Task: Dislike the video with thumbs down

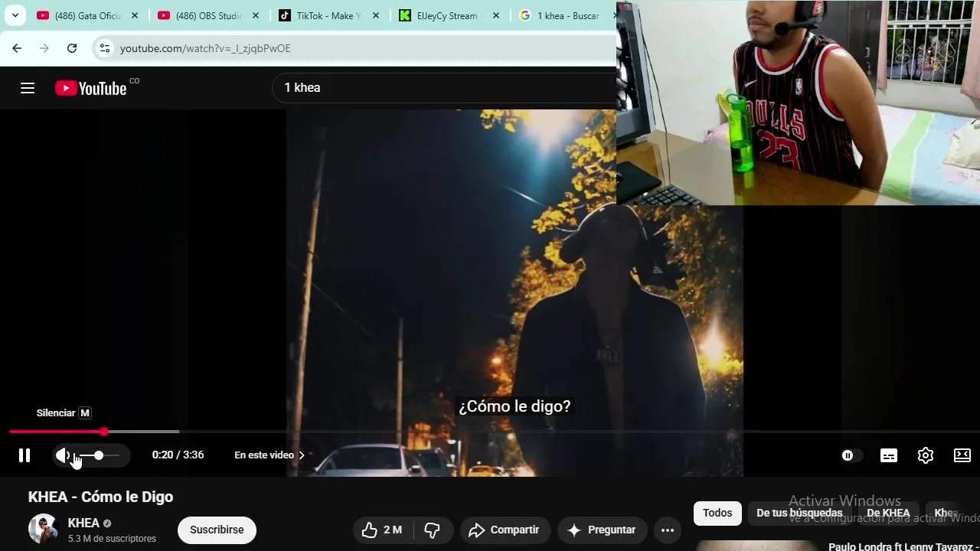Action: coord(433,530)
